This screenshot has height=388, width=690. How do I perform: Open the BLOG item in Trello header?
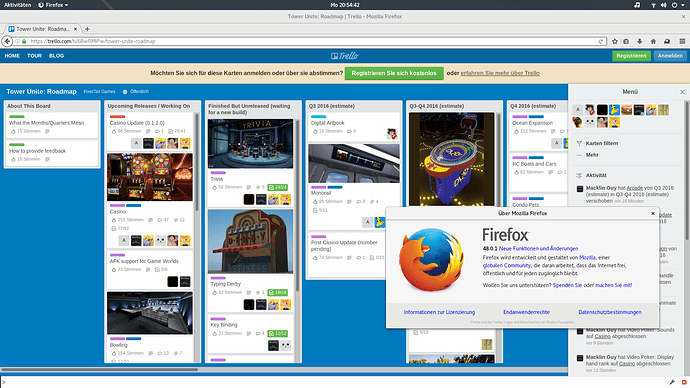[x=56, y=56]
